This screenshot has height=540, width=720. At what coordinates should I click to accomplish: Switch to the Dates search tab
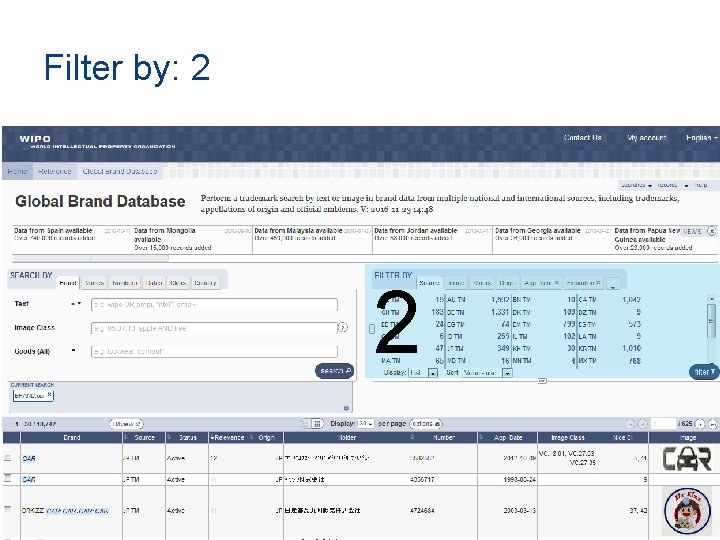click(x=154, y=283)
